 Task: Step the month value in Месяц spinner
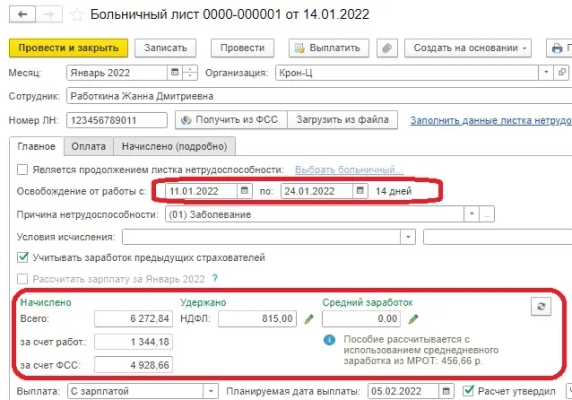190,72
